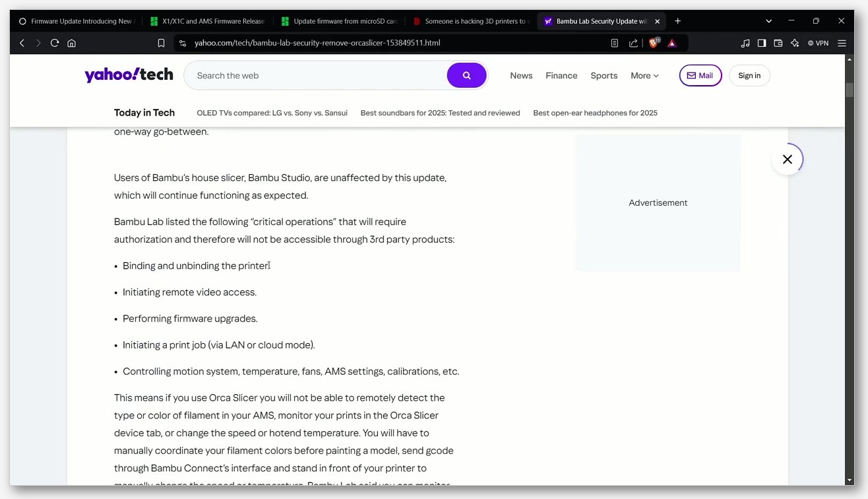Open Leo AI assistant

point(795,43)
